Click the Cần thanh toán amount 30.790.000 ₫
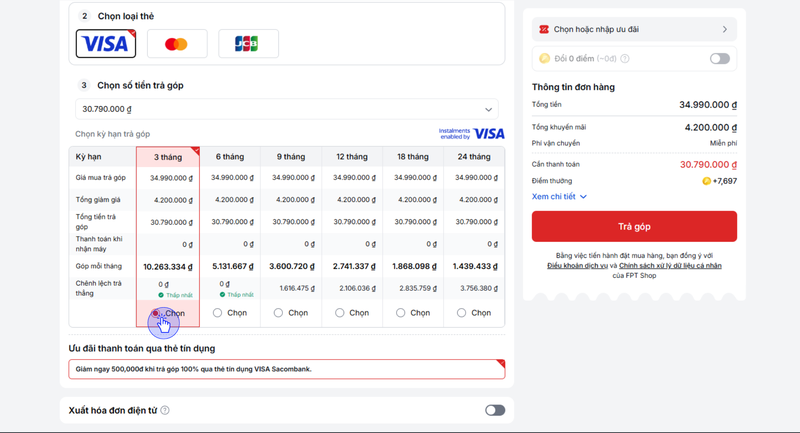 coord(708,165)
